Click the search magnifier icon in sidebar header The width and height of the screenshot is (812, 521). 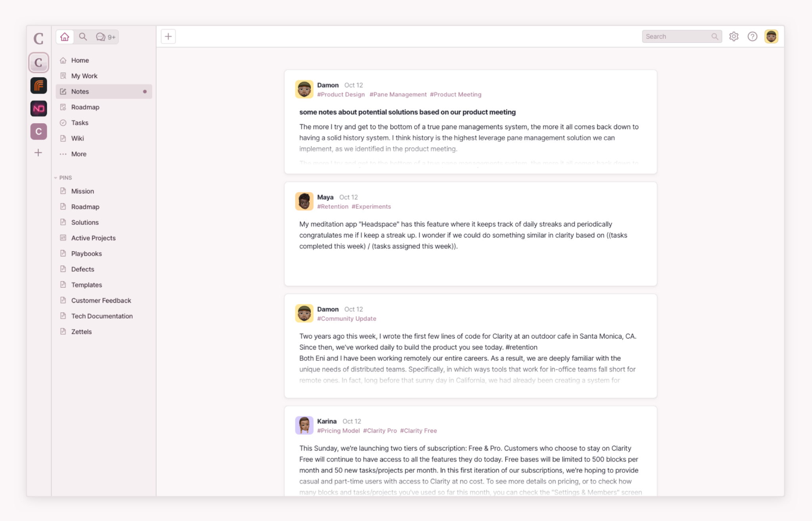coord(83,36)
